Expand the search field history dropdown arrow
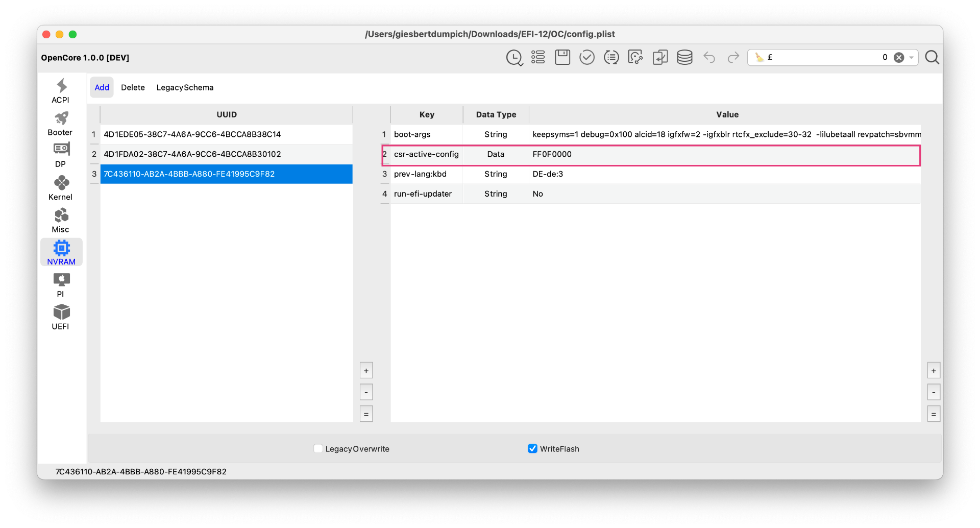 click(x=912, y=58)
